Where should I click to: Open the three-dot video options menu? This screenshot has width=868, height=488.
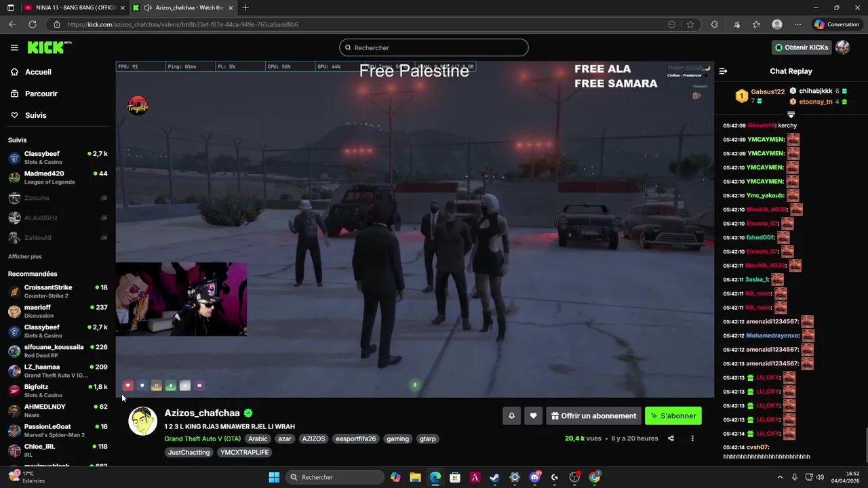coord(692,439)
